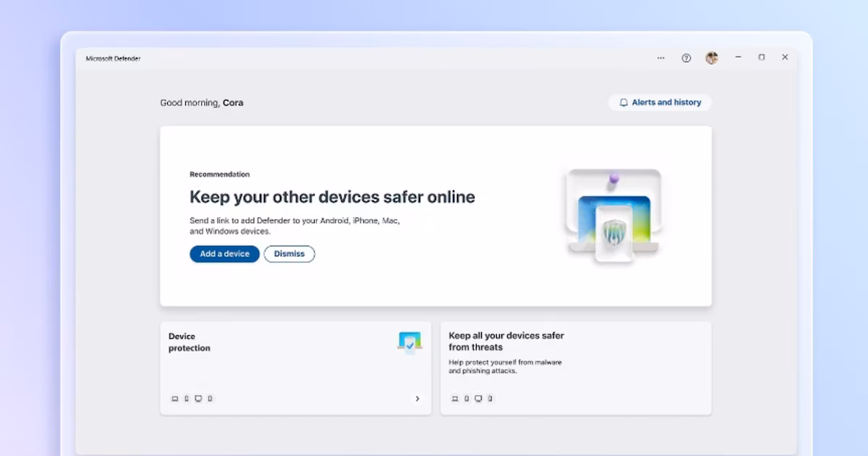Click the laptop icon in Device protection card
The width and height of the screenshot is (868, 456).
coord(174,399)
